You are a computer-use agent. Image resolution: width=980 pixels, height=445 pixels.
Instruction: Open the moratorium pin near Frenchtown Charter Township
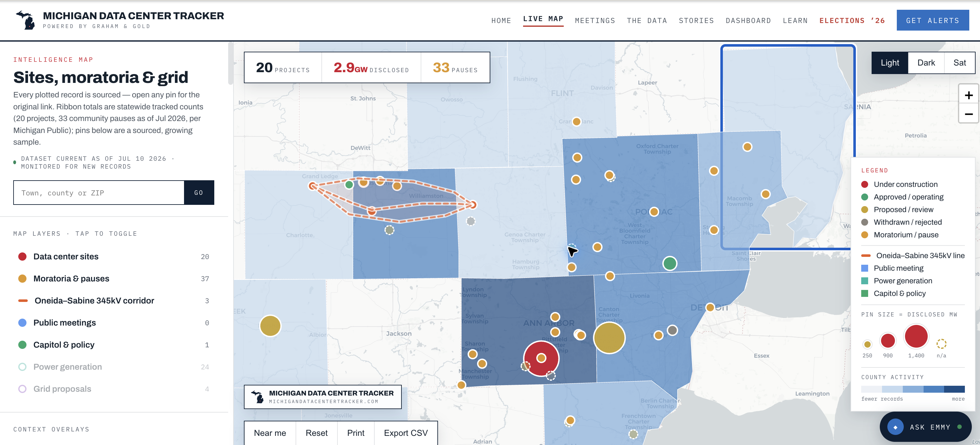[570, 421]
